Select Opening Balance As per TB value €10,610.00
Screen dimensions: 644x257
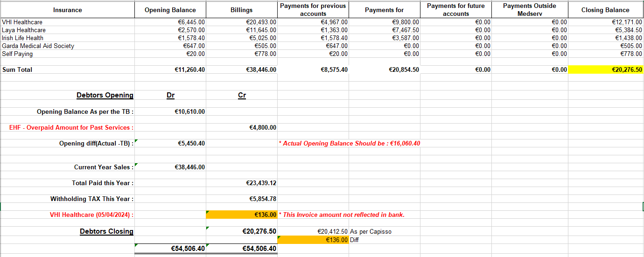coord(170,111)
